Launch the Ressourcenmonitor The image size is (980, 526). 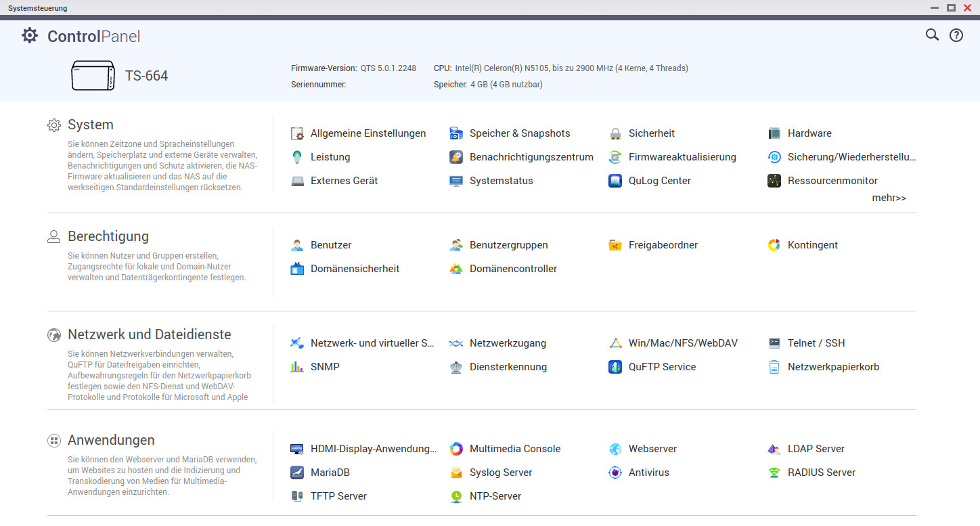coord(833,180)
